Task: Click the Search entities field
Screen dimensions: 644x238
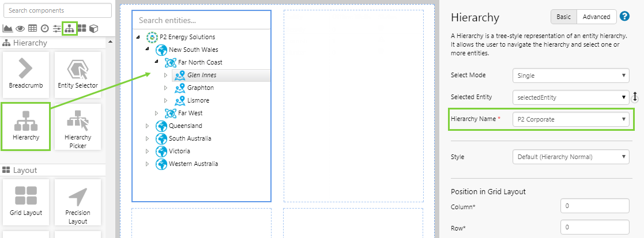Action: 201,20
